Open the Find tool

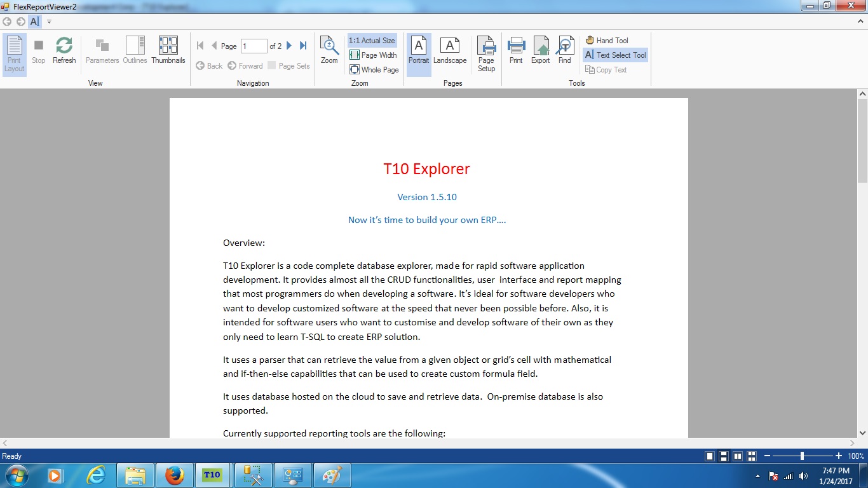pyautogui.click(x=565, y=51)
